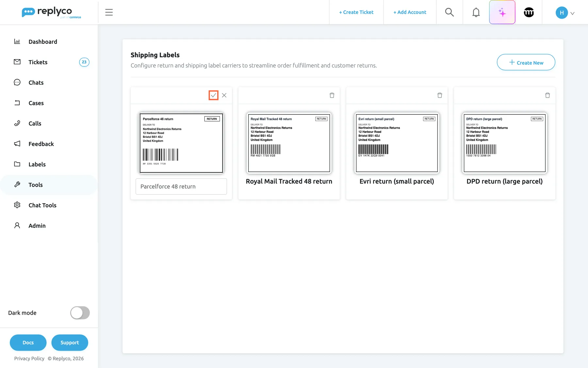
Task: Open Support button
Action: click(70, 342)
